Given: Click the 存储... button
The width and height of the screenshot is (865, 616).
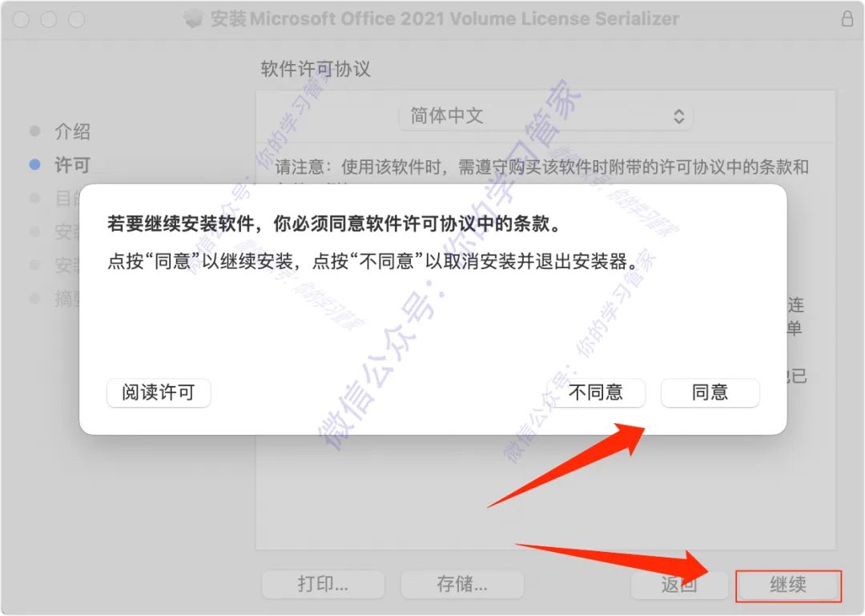Looking at the screenshot, I should 462,585.
